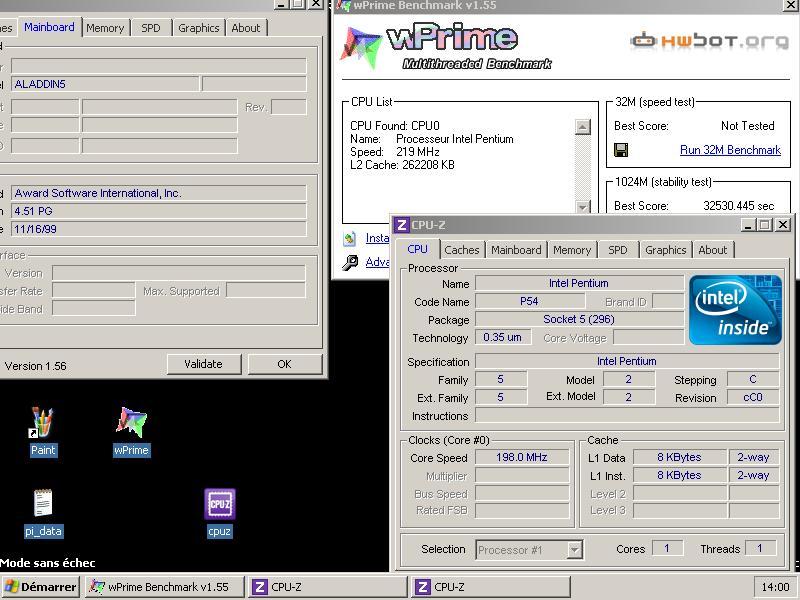800x600 pixels.
Task: Click the CPU-Z title bar icon
Action: (x=402, y=224)
